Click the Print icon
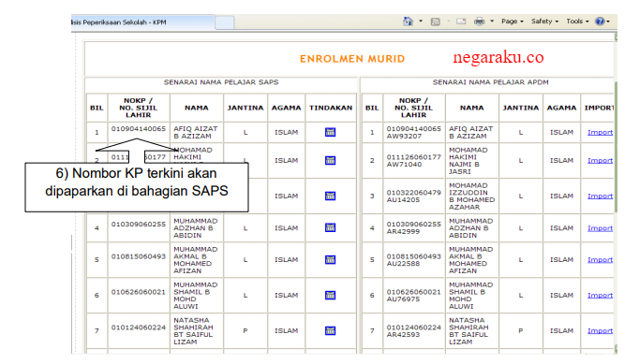The image size is (639, 364). pos(480,22)
